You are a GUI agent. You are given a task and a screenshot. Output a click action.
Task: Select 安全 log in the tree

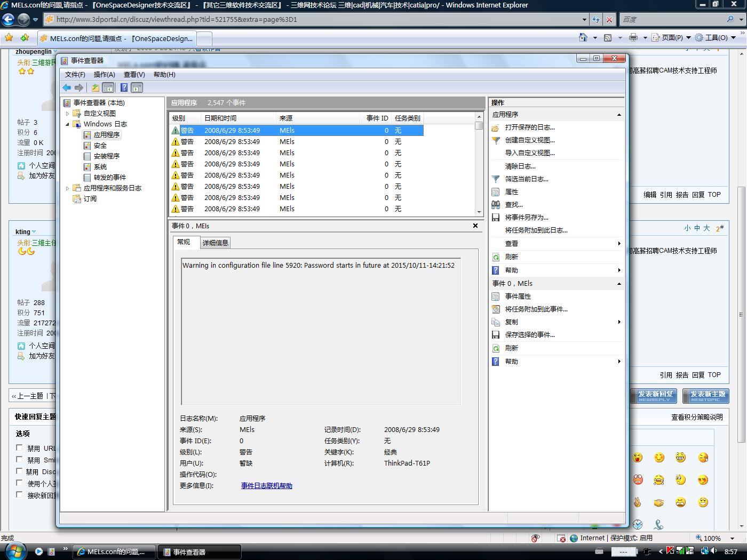tap(100, 146)
